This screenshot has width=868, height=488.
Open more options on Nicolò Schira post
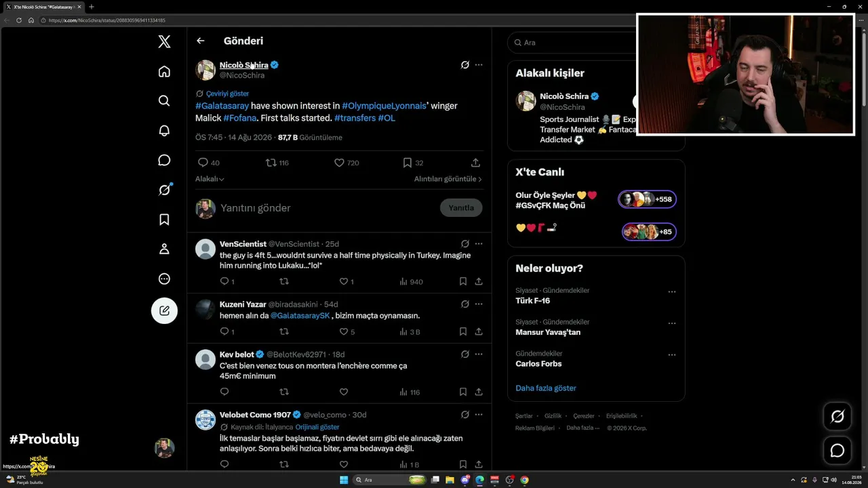click(x=479, y=65)
